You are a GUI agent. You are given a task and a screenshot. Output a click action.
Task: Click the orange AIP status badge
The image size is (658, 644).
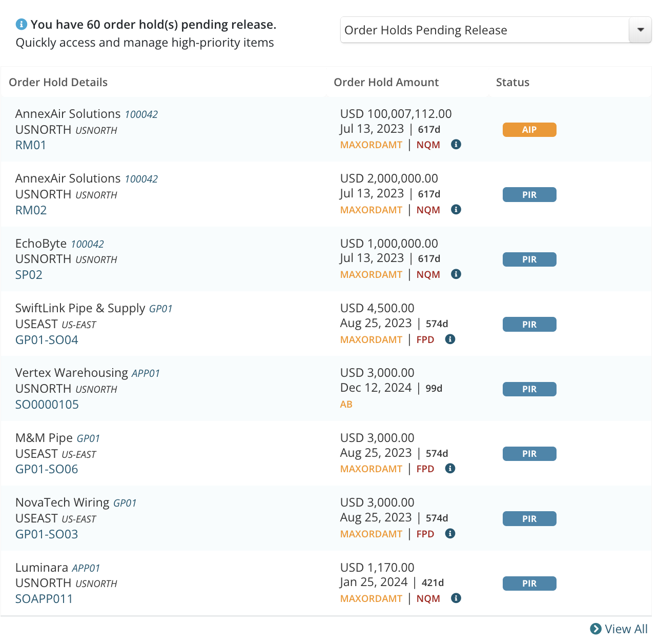[529, 130]
